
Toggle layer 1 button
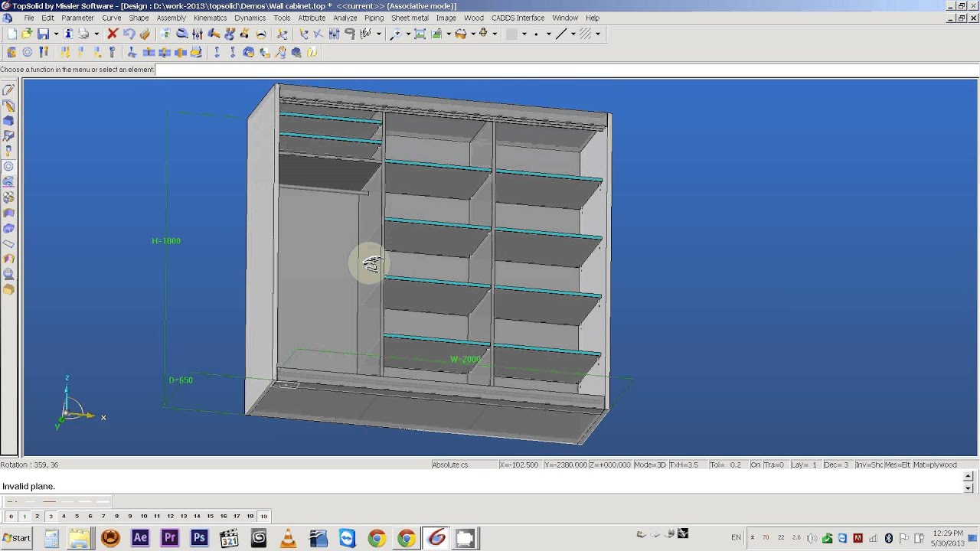[24, 517]
